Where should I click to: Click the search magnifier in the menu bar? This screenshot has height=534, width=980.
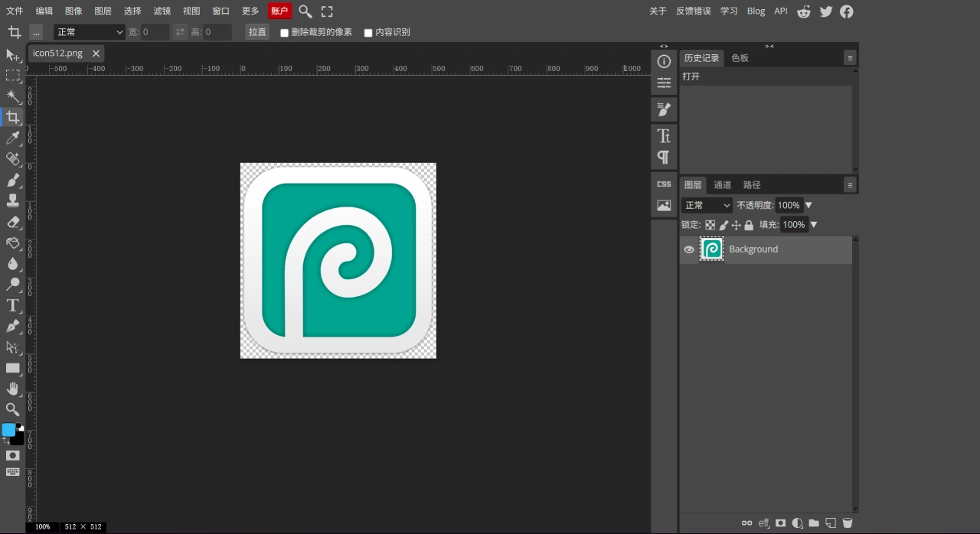tap(305, 11)
